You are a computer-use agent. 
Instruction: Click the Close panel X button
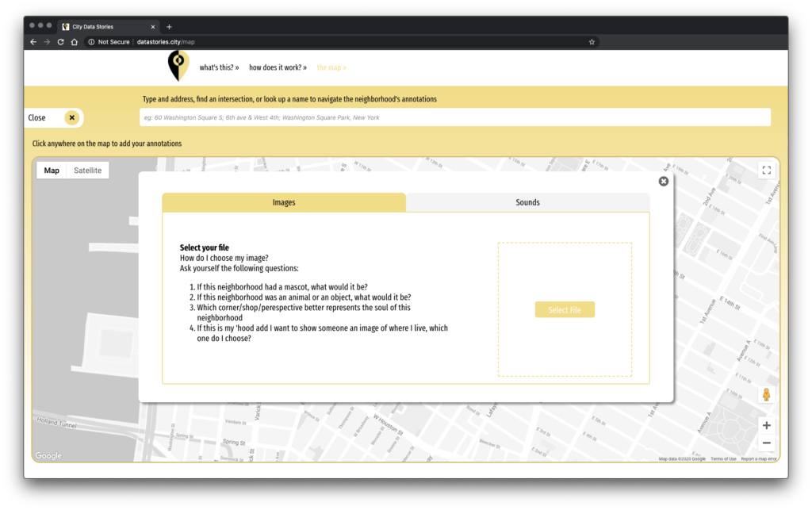(71, 117)
